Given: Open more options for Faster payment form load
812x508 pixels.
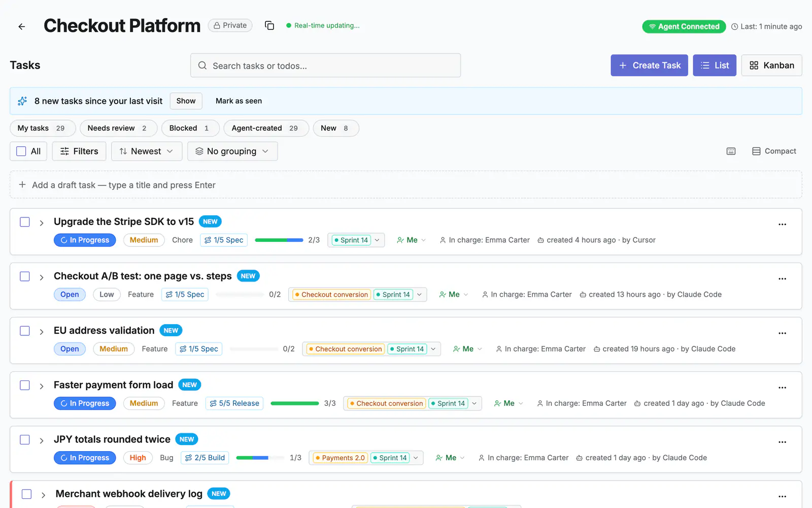Looking at the screenshot, I should [x=782, y=387].
